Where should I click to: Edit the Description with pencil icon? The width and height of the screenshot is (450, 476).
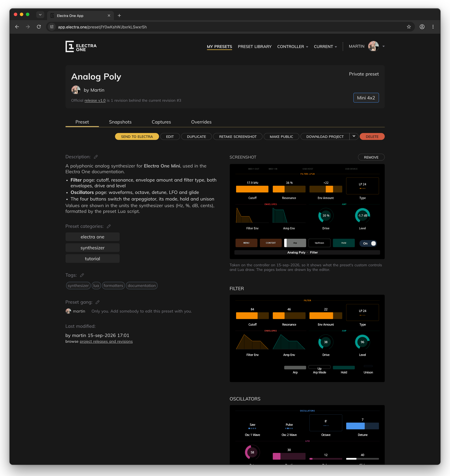(96, 157)
